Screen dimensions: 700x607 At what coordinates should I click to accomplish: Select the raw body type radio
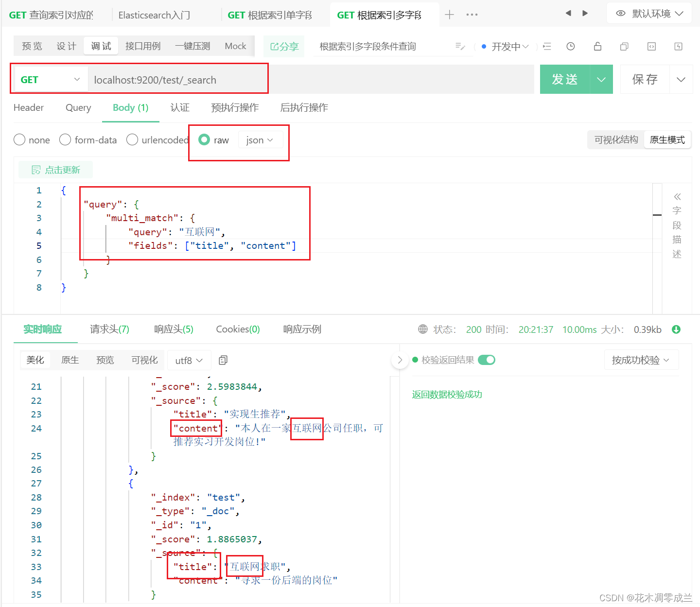[204, 140]
